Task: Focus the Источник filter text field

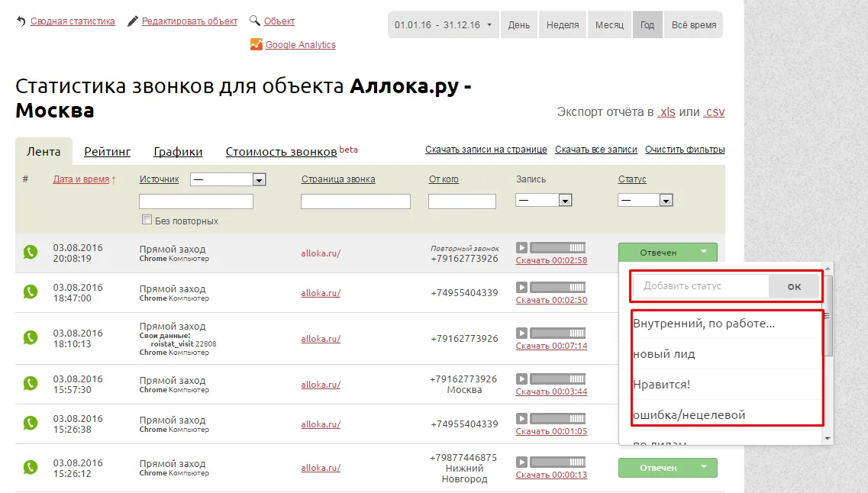Action: pyautogui.click(x=196, y=201)
